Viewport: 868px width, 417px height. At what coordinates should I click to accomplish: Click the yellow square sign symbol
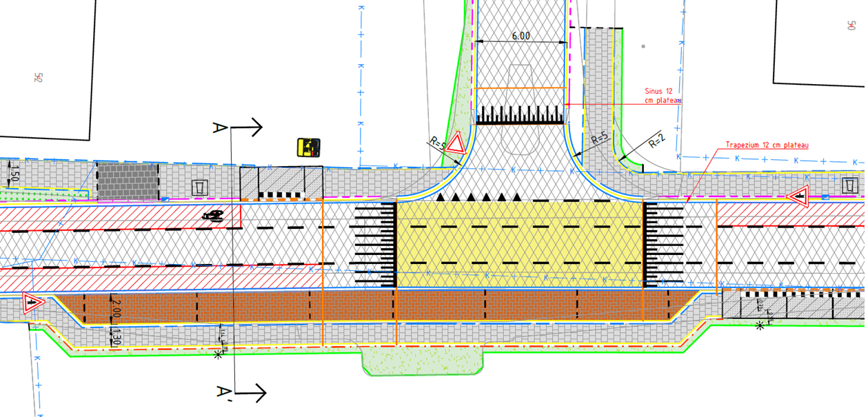tap(309, 148)
